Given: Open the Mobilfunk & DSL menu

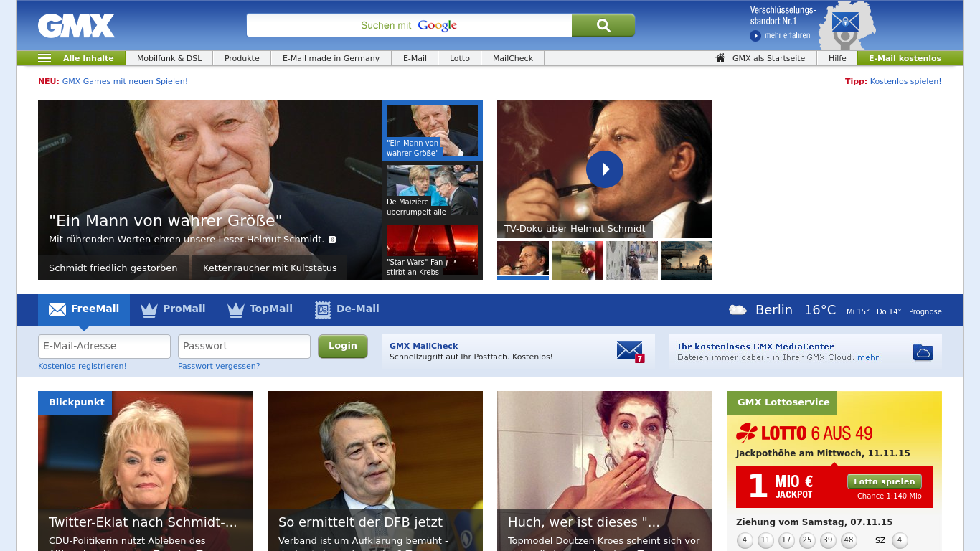Looking at the screenshot, I should point(169,58).
